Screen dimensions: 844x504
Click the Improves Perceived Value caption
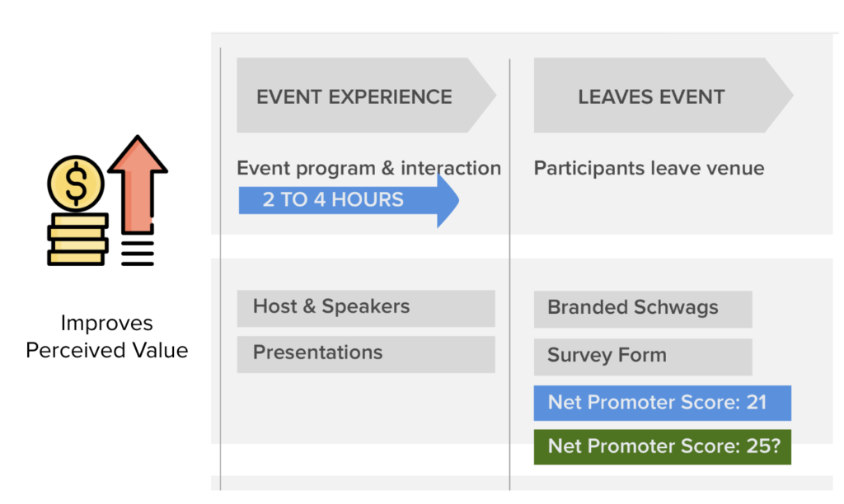[107, 336]
